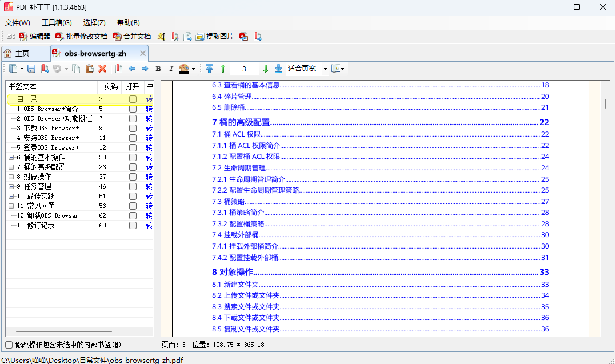Apply bold formatting to the bookmark
The width and height of the screenshot is (615, 364).
pyautogui.click(x=158, y=69)
